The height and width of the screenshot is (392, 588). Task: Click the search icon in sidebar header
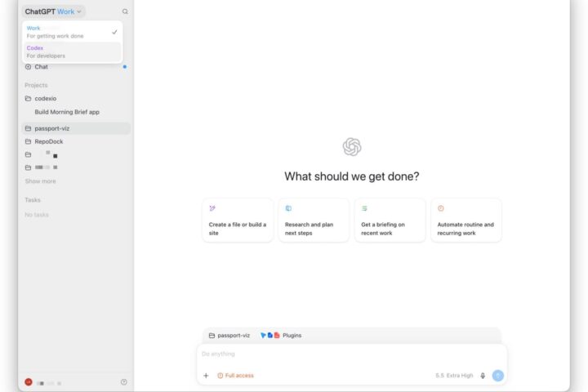125,11
